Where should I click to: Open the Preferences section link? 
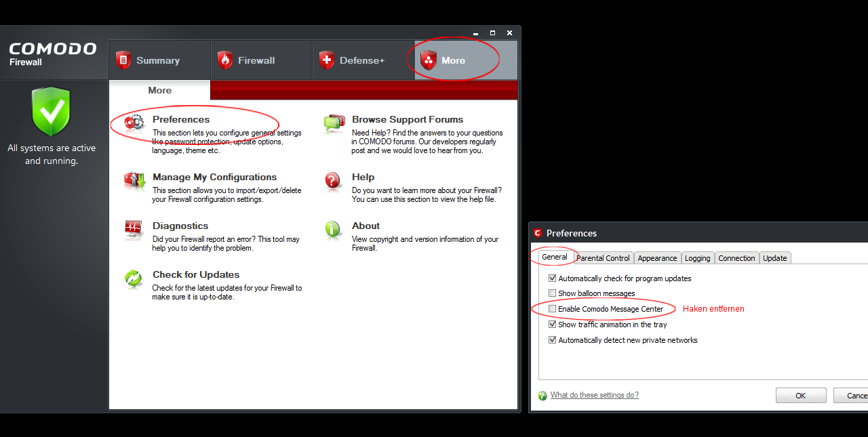(181, 119)
